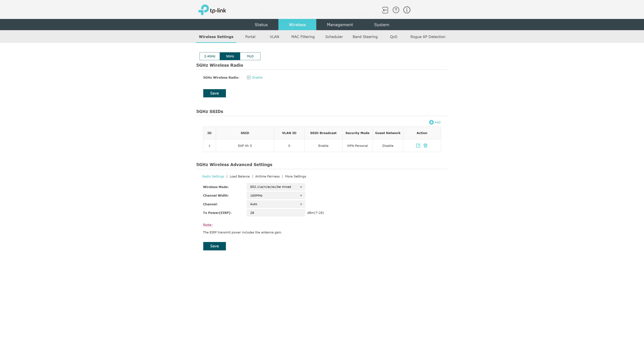Save the advanced radio settings

coord(214,246)
